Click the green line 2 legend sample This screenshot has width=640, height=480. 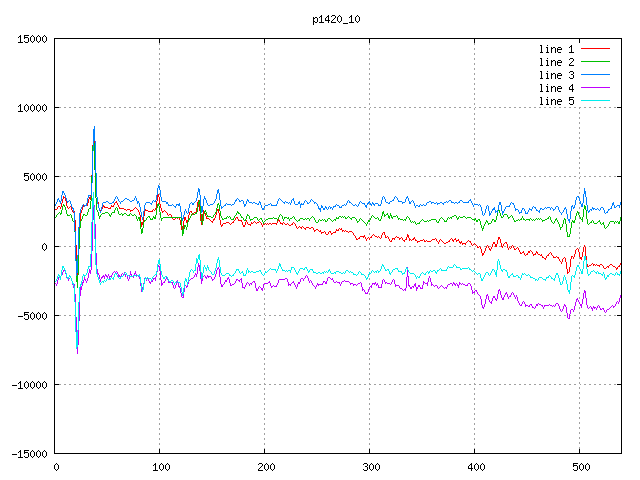pos(596,62)
